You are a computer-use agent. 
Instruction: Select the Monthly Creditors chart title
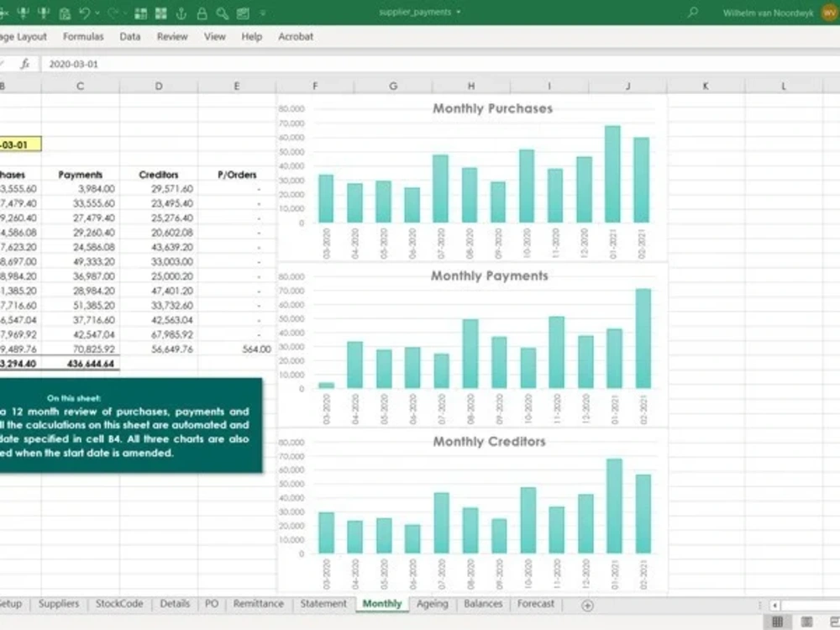click(489, 442)
